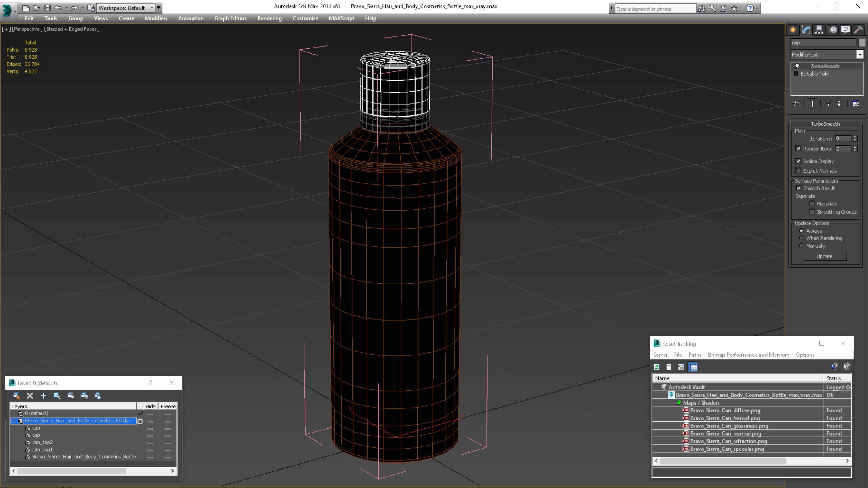Redo action via the redo arrow icon

click(x=74, y=8)
